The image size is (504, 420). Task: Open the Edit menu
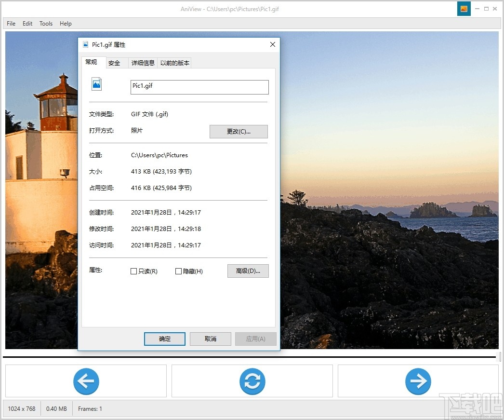(x=27, y=24)
